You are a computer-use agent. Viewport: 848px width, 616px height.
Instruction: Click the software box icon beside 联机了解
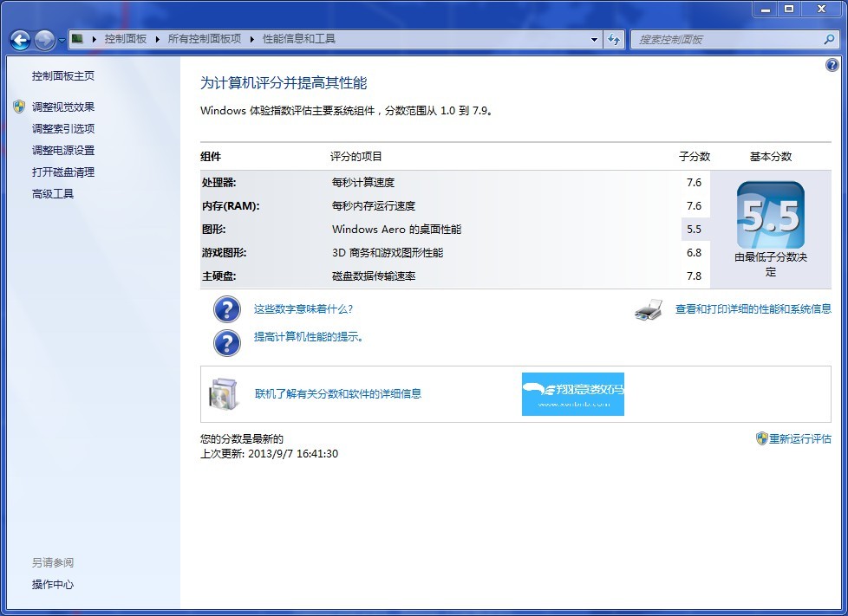coord(224,393)
